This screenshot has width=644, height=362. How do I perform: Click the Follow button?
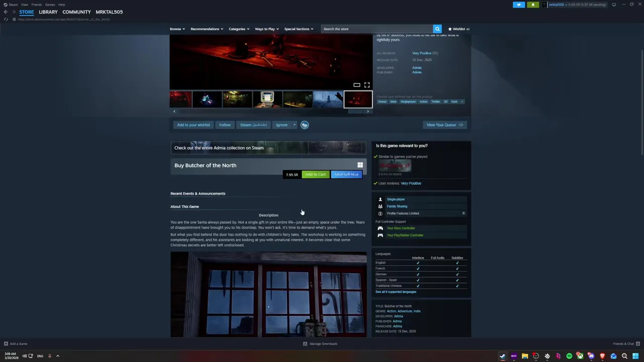point(225,125)
